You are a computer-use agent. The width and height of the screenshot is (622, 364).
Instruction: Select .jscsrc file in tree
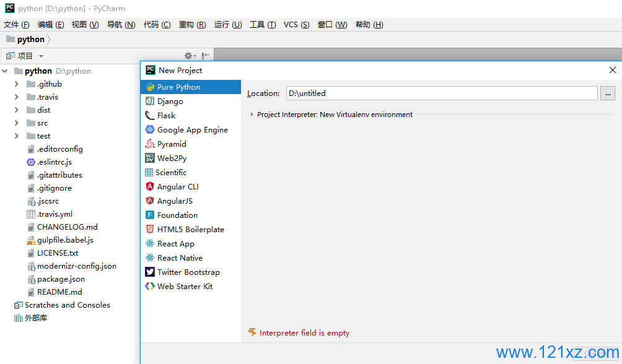(x=48, y=201)
